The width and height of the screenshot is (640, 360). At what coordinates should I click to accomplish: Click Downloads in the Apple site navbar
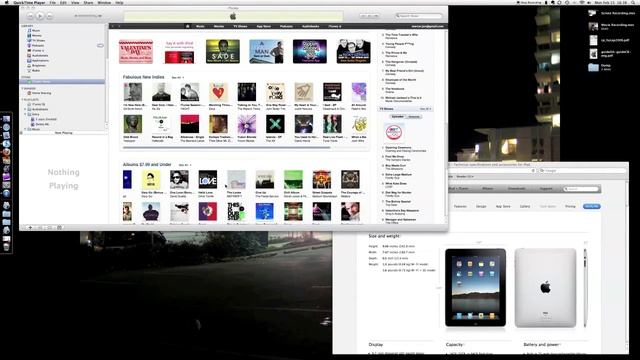pyautogui.click(x=517, y=189)
